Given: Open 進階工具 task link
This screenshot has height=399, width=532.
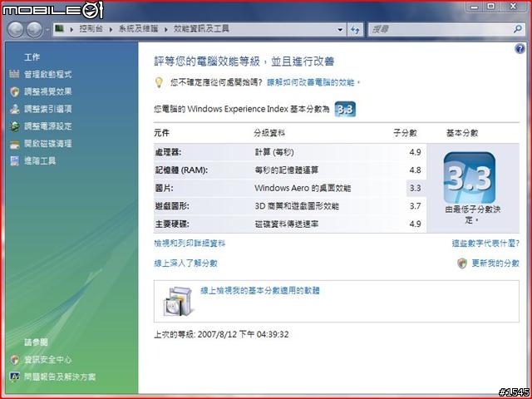Looking at the screenshot, I should (x=40, y=160).
